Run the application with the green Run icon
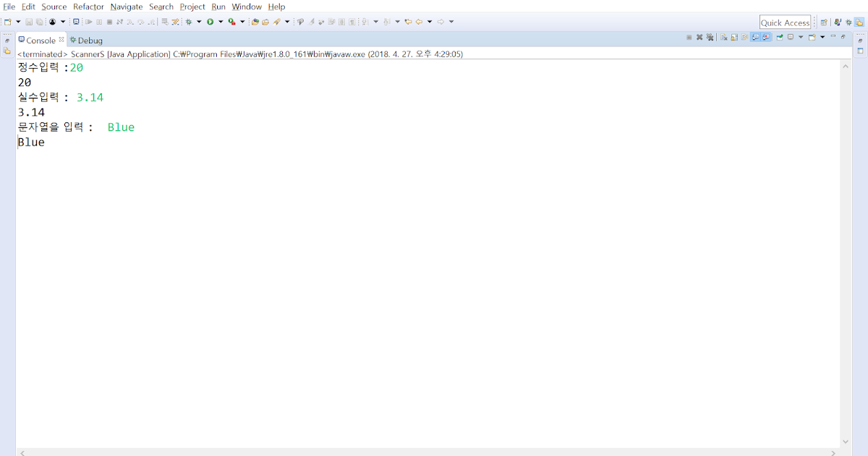This screenshot has width=868, height=456. tap(210, 22)
